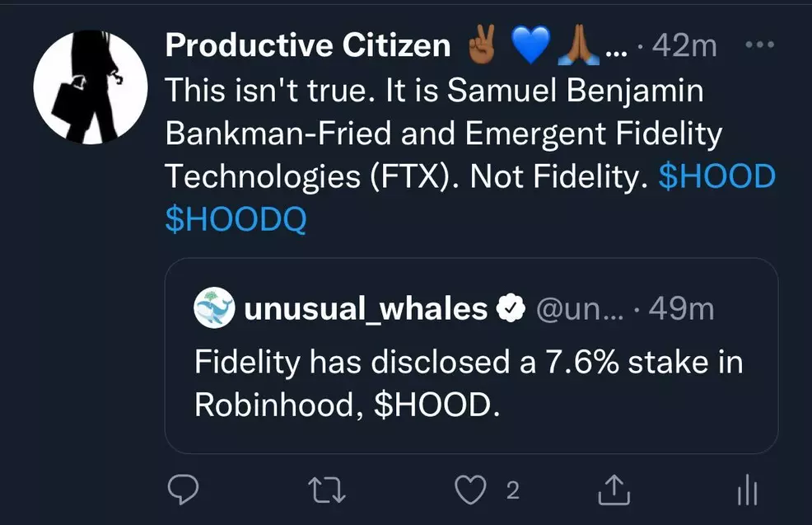
Task: Click the unusual_whales account name
Action: click(366, 309)
